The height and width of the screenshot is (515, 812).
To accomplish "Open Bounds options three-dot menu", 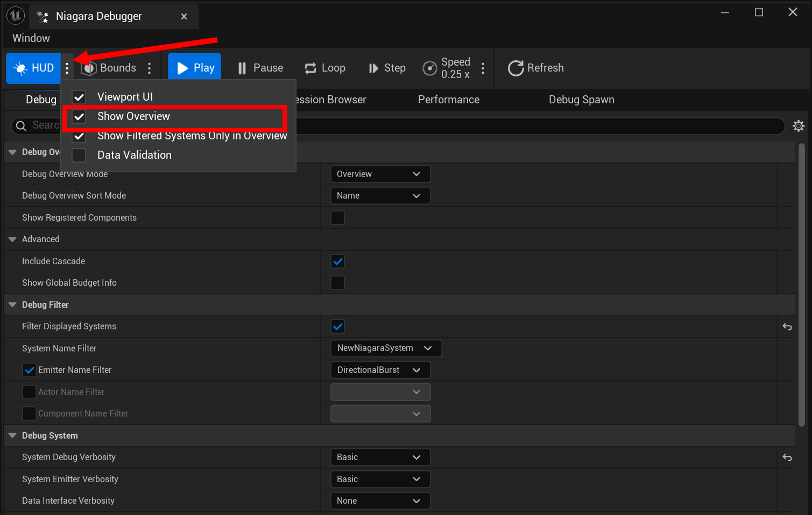I will (150, 68).
